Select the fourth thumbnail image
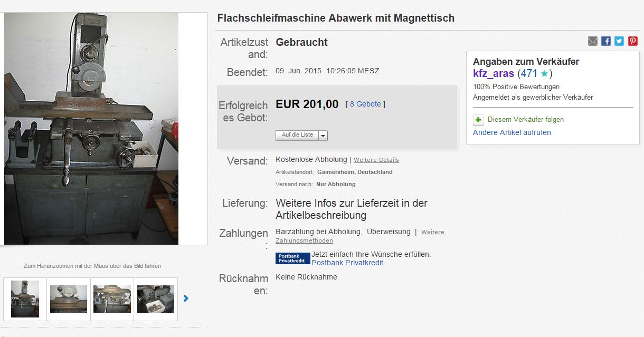 click(156, 299)
